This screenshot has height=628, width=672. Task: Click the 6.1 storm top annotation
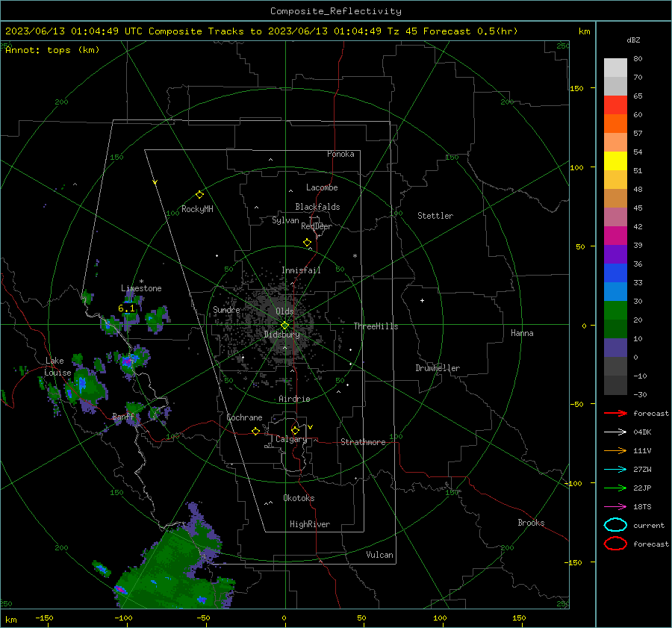click(x=126, y=308)
